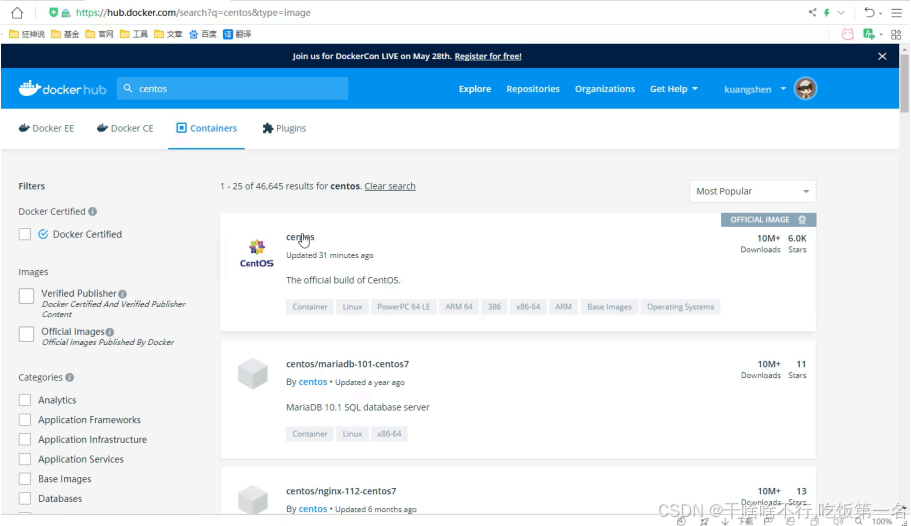Check the Application Infrastructure category
This screenshot has width=911, height=526.
(x=24, y=439)
